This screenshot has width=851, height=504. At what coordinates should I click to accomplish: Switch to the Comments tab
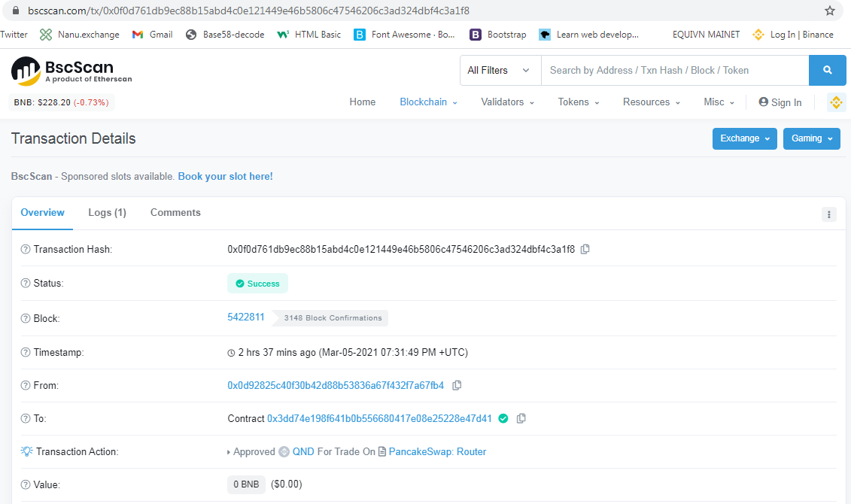(x=175, y=213)
